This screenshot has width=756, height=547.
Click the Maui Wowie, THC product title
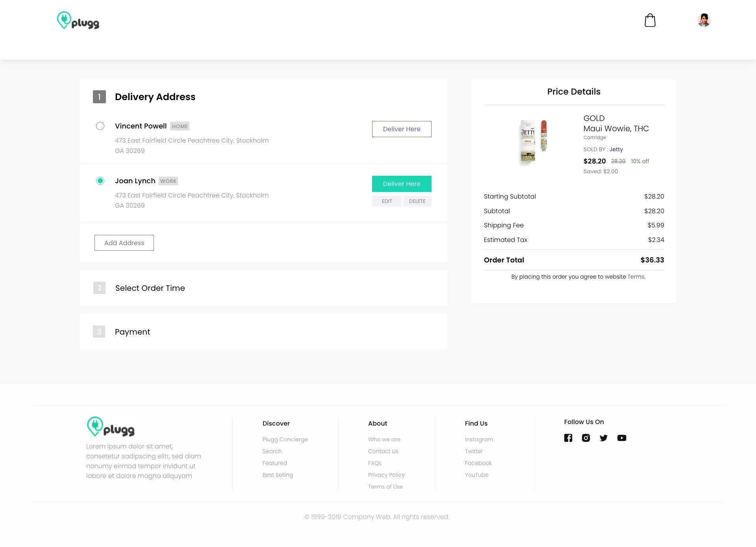(x=616, y=128)
